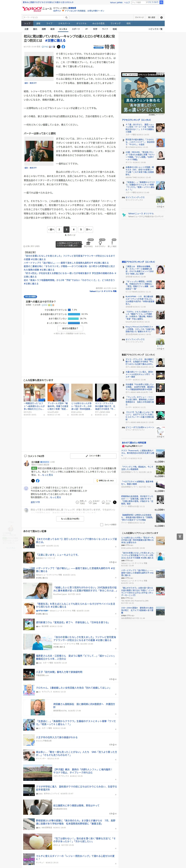This screenshot has height=868, width=186.
Task: Go to next page 次へ
Action: point(89,229)
